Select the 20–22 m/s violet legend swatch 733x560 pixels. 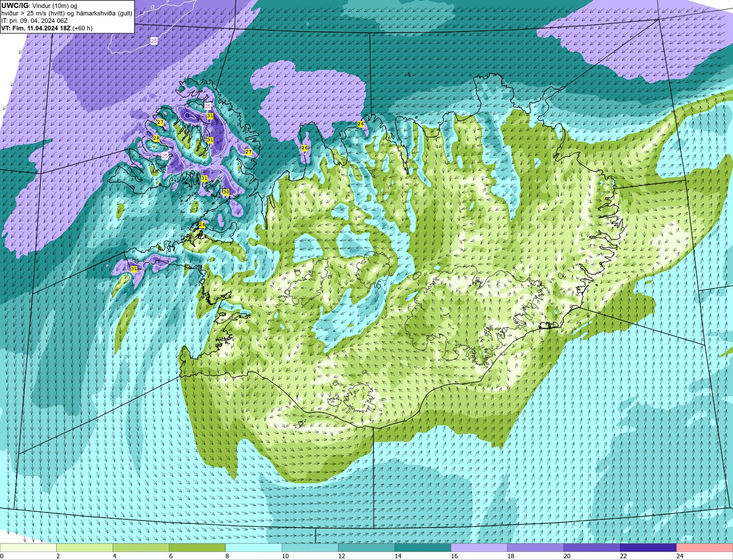click(592, 548)
